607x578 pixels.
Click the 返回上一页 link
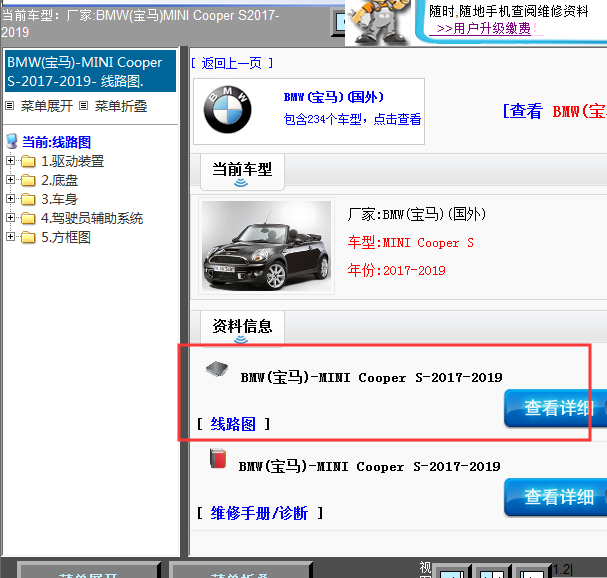[231, 63]
